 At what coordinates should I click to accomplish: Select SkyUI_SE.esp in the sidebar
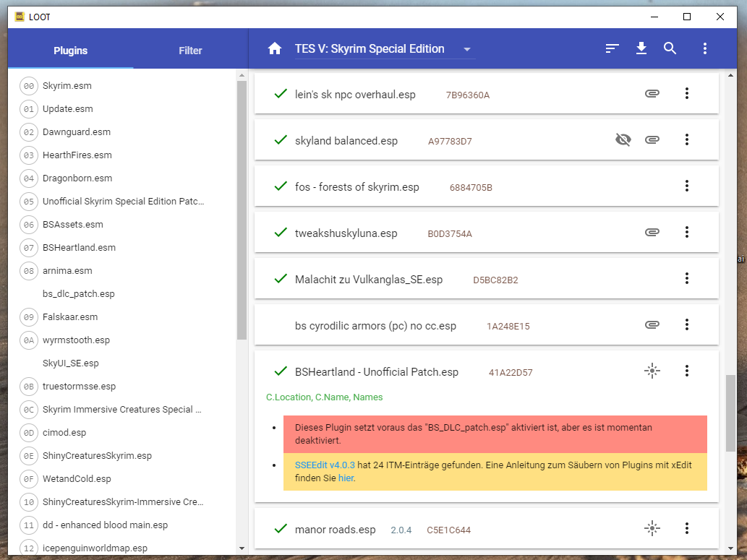[71, 363]
